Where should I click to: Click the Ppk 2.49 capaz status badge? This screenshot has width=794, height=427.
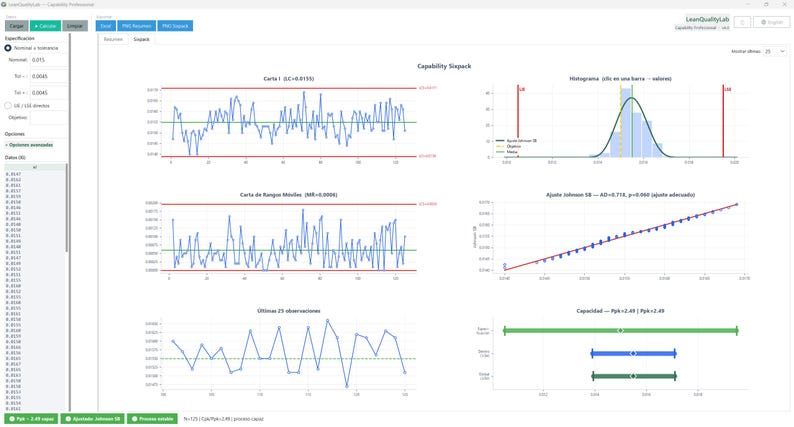click(32, 419)
